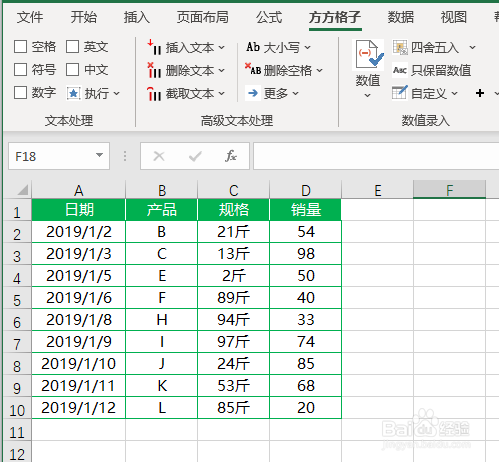Expand the 四舍五入 dropdown arrow
The height and width of the screenshot is (462, 499).
472,48
